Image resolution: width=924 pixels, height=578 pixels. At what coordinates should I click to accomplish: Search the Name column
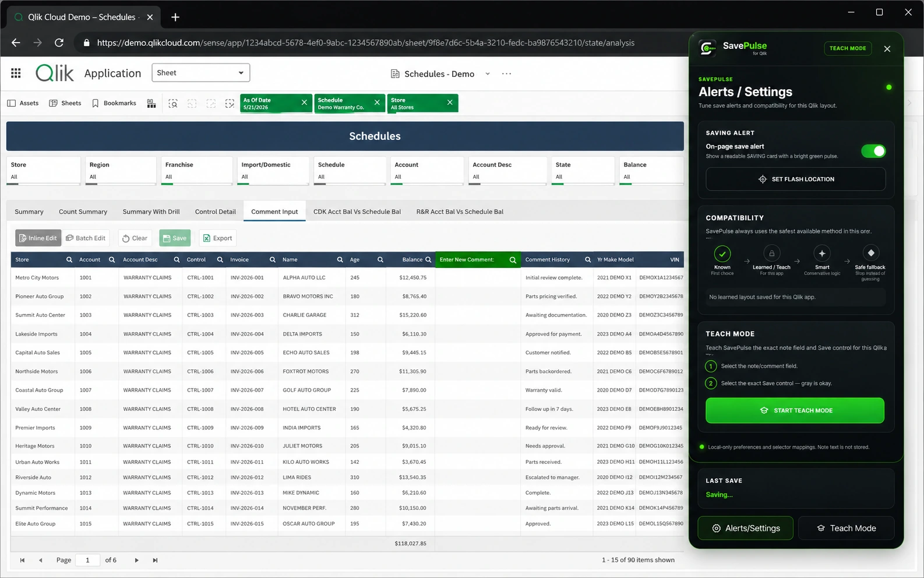pyautogui.click(x=340, y=260)
